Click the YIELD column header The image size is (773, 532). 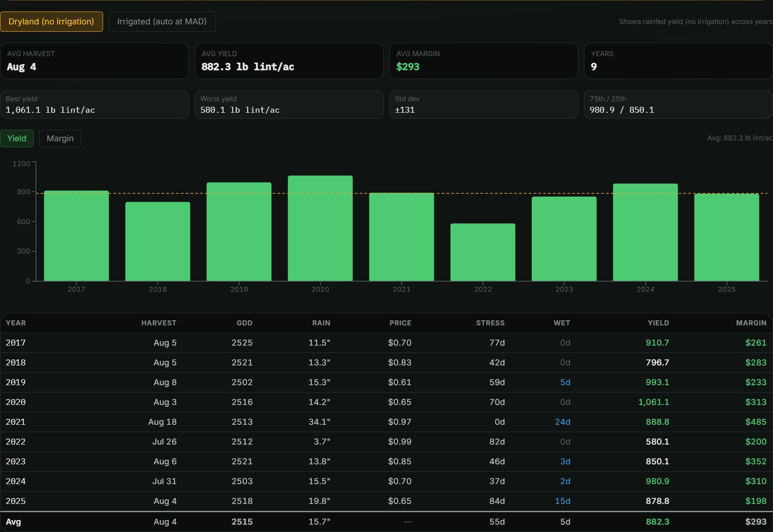coord(658,323)
